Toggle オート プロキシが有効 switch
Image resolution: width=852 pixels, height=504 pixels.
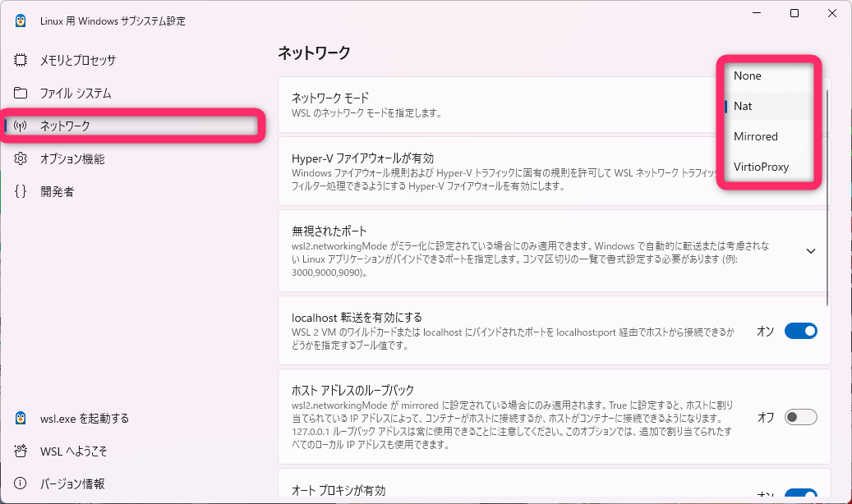(800, 493)
